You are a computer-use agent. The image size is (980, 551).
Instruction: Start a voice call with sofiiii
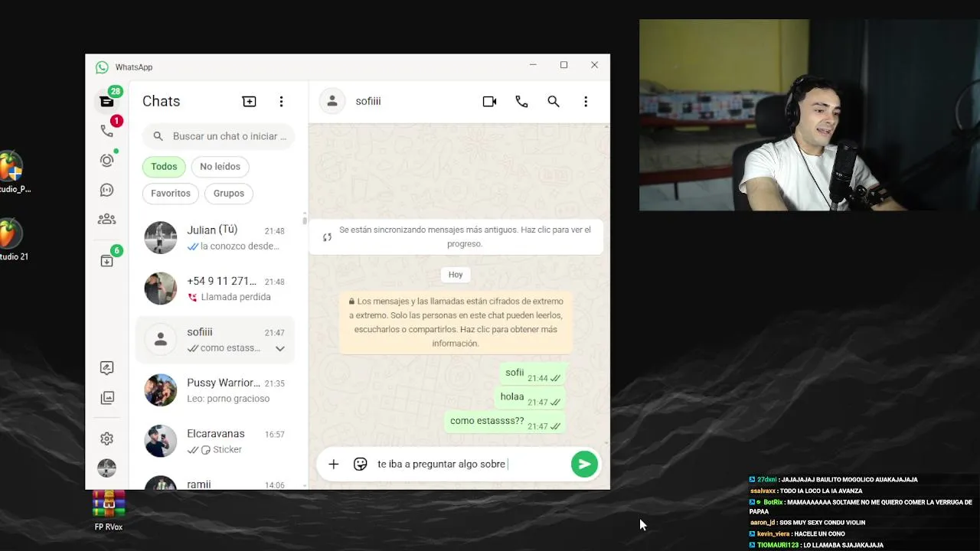(521, 101)
